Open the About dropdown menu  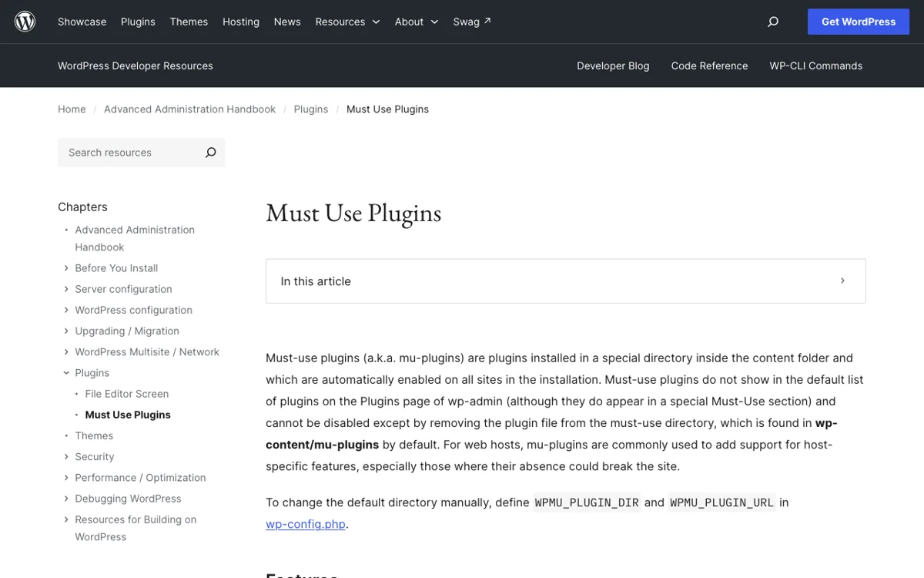pyautogui.click(x=417, y=22)
